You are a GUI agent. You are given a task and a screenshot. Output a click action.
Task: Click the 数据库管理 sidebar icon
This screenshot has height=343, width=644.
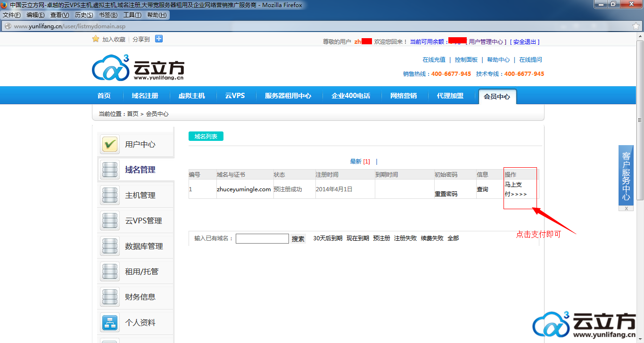[110, 246]
